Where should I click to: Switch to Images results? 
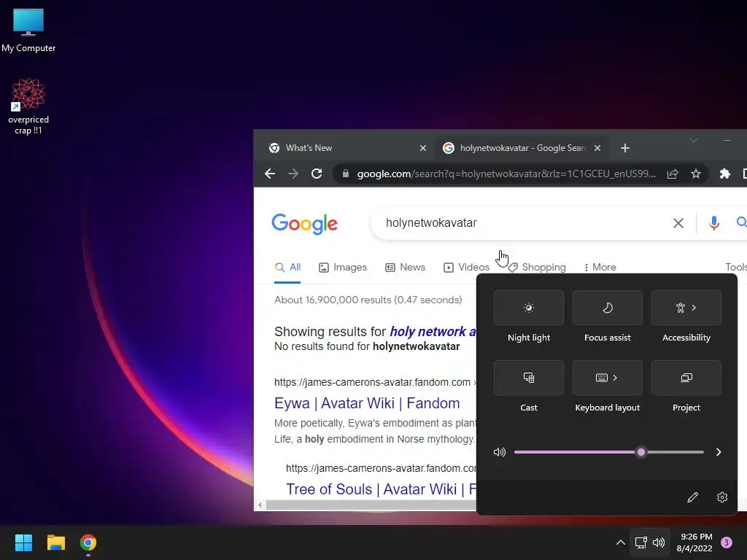[x=343, y=267]
